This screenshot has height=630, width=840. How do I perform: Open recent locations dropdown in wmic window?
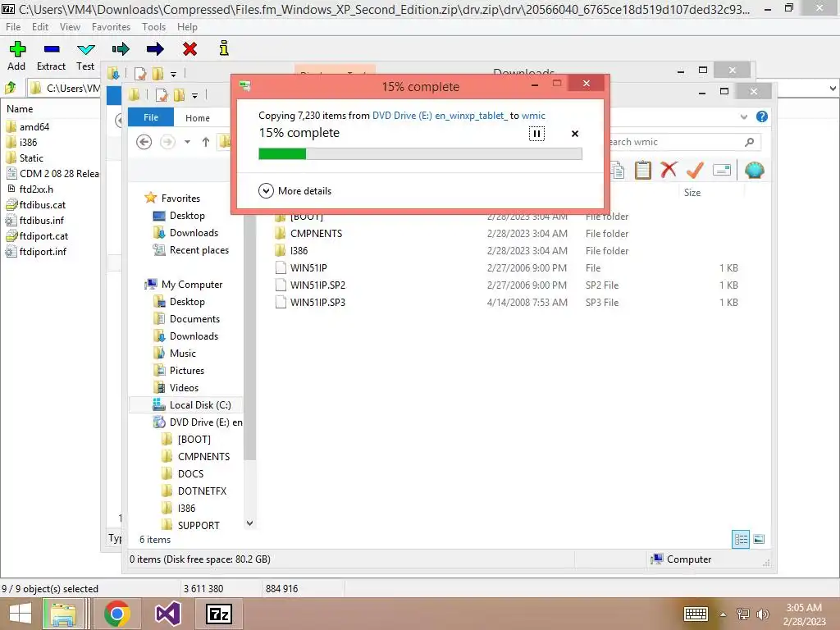pyautogui.click(x=187, y=142)
